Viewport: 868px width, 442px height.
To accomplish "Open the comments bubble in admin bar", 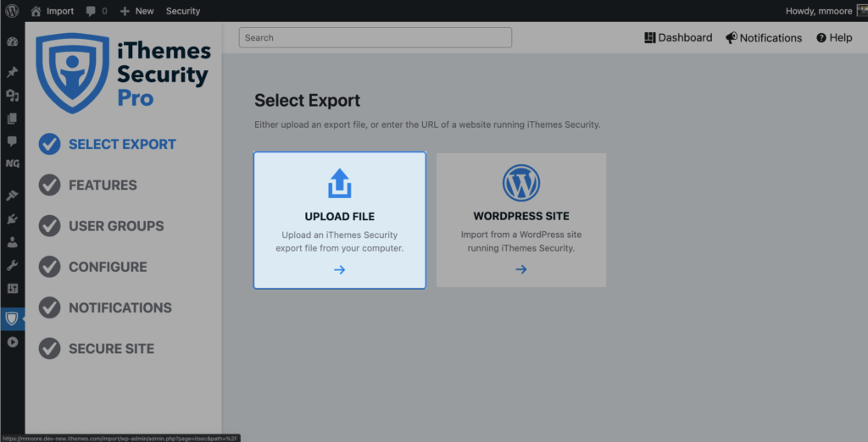I will [97, 10].
